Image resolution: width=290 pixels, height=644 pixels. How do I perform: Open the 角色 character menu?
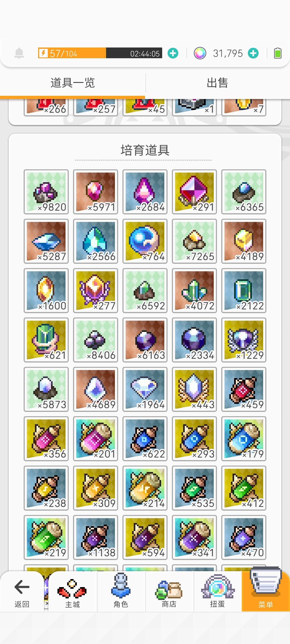point(121,593)
